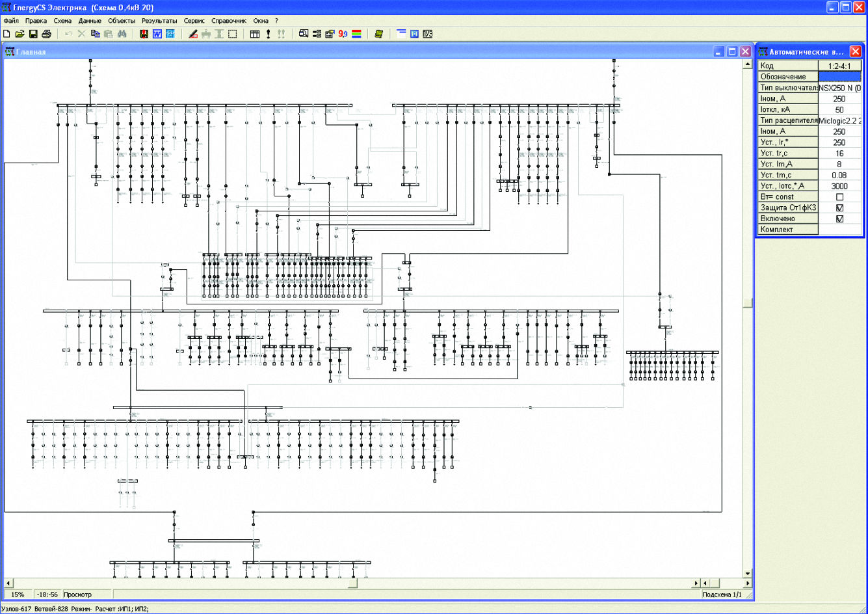The image size is (868, 614).
Task: Open the green reference book icon
Action: (379, 34)
